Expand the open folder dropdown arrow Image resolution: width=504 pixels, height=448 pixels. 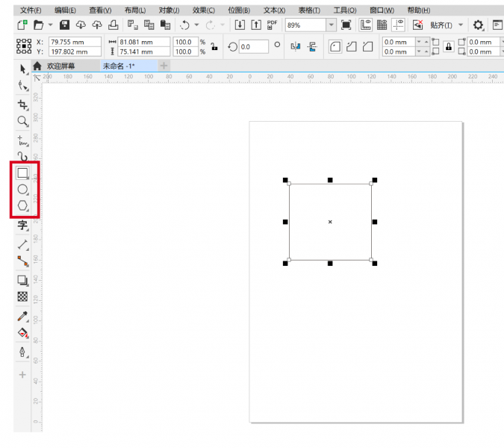[x=50, y=25]
